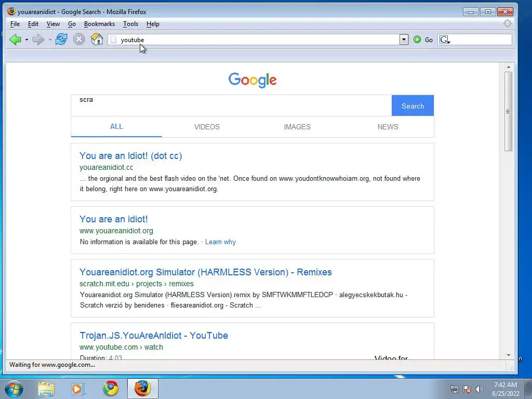Click the Learn why link

220,242
